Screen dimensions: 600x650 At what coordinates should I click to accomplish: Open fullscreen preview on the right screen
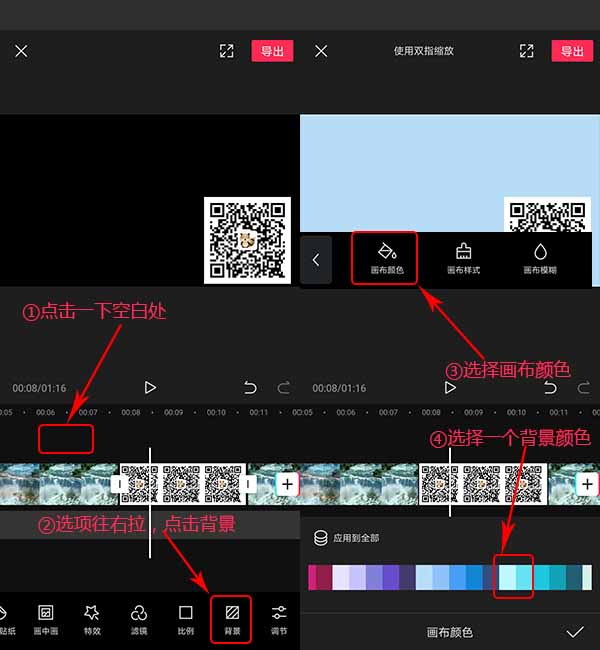[x=527, y=51]
